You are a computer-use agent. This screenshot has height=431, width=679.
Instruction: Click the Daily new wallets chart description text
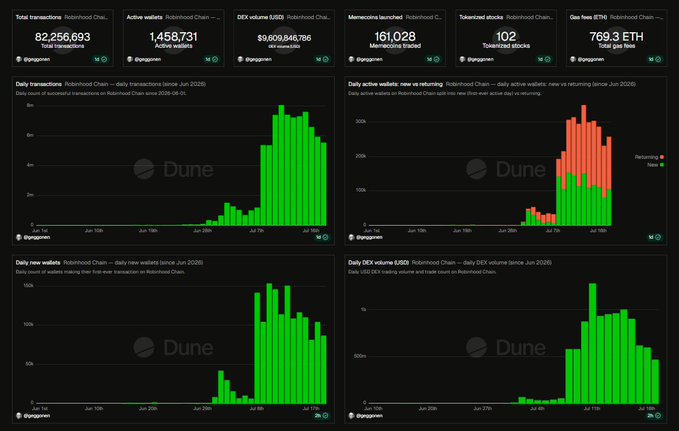[x=100, y=272]
